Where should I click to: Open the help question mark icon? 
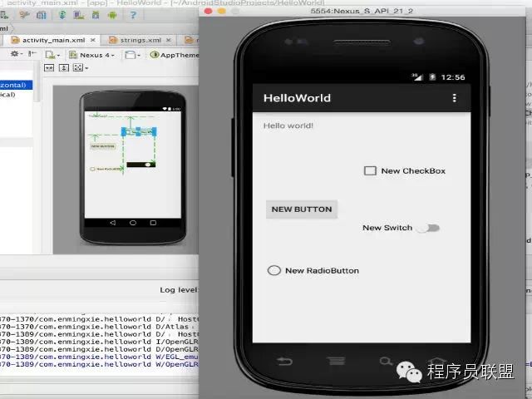pyautogui.click(x=133, y=15)
